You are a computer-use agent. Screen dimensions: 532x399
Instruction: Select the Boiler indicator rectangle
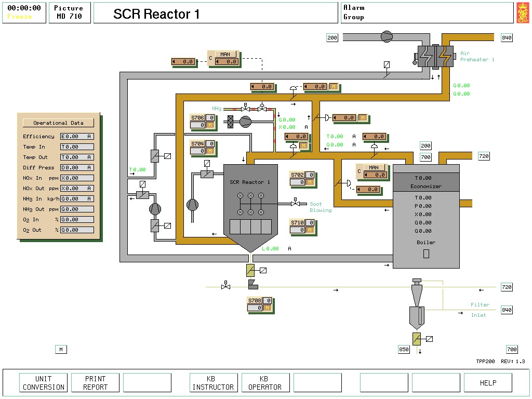click(426, 254)
